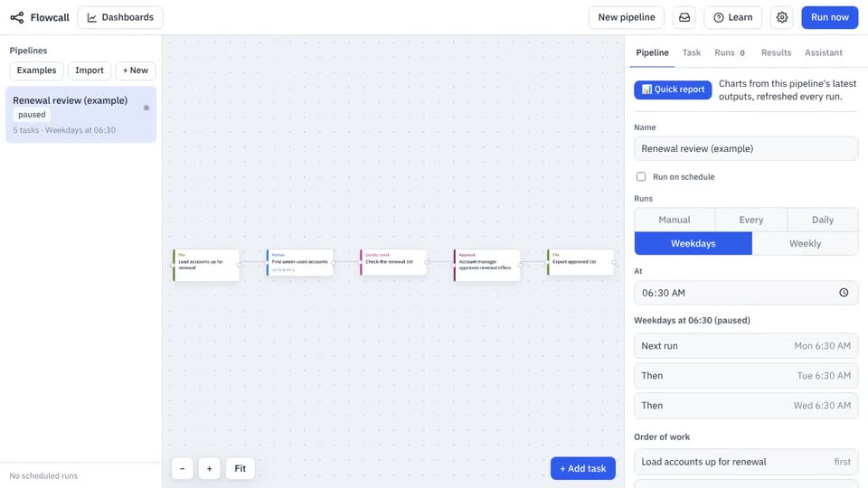Open the Examples list
Image resolution: width=868 pixels, height=488 pixels.
pos(36,70)
